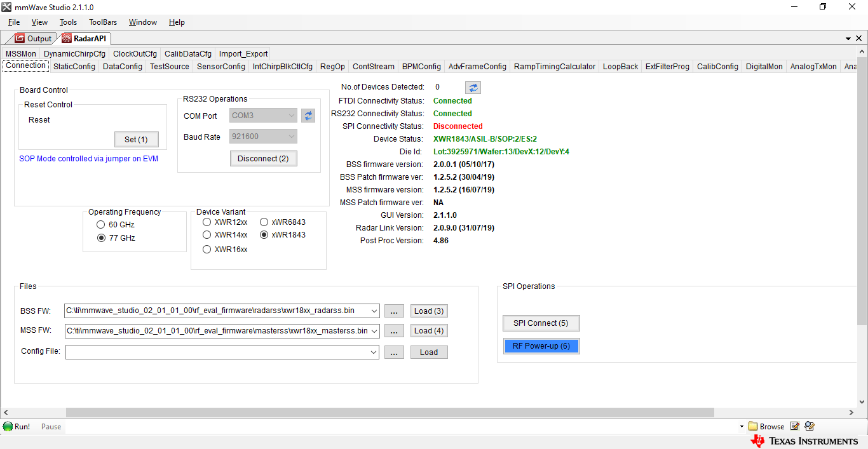
Task: Click Load (4) for MSS firmware
Action: click(x=429, y=331)
